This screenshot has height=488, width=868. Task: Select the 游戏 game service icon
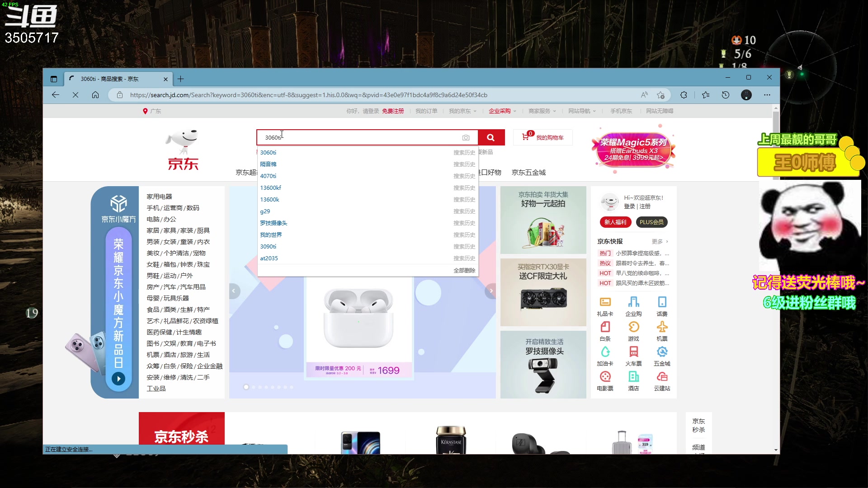(634, 327)
